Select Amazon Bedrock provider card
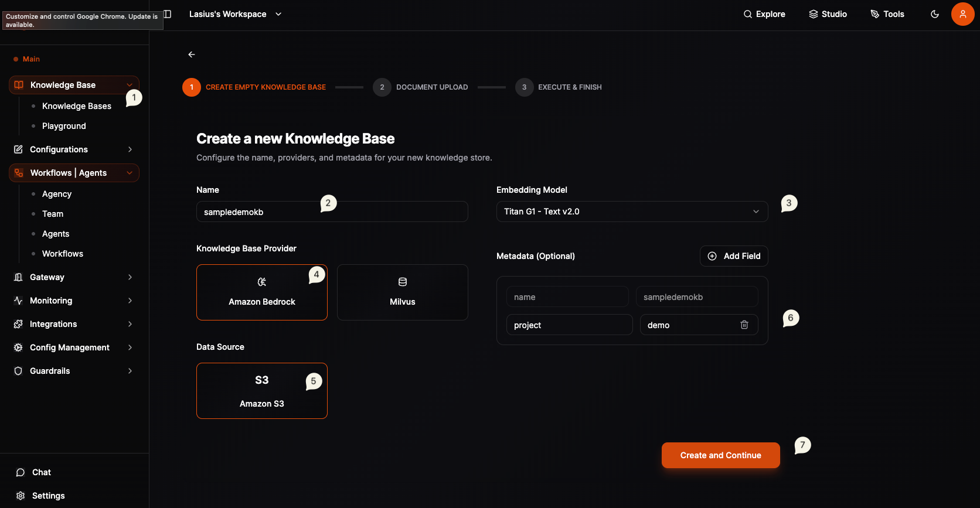The width and height of the screenshot is (980, 508). pyautogui.click(x=261, y=292)
